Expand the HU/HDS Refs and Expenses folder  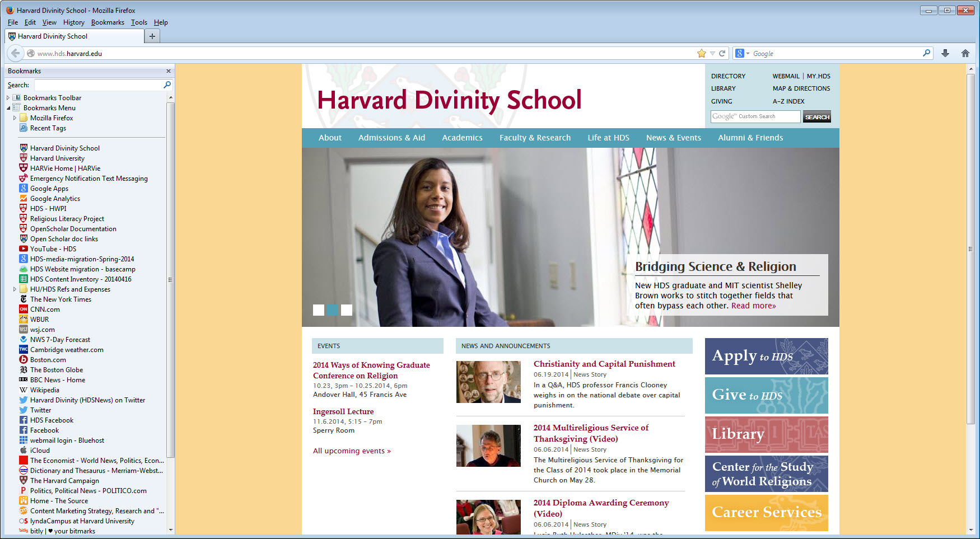[15, 289]
